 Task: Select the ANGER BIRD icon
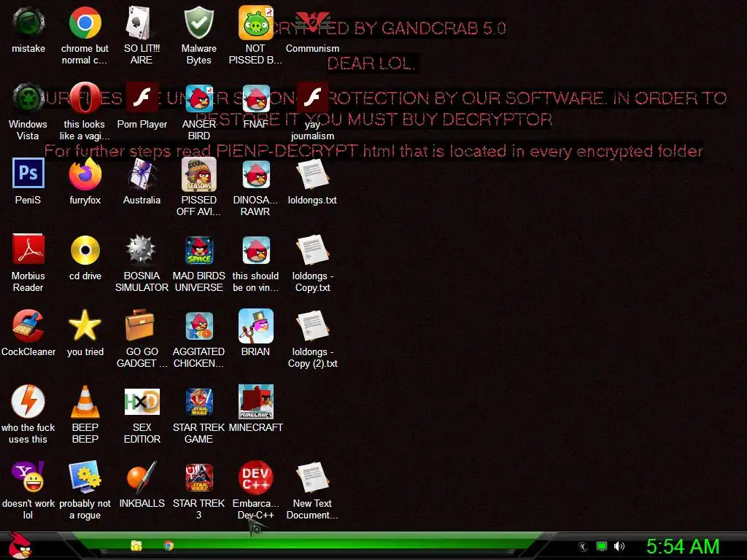coord(198,98)
